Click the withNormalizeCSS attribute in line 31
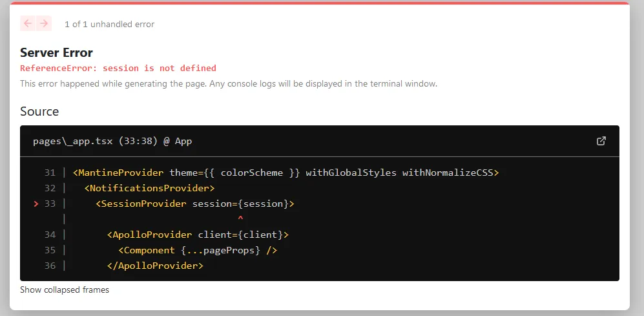The width and height of the screenshot is (644, 316). pyautogui.click(x=447, y=173)
